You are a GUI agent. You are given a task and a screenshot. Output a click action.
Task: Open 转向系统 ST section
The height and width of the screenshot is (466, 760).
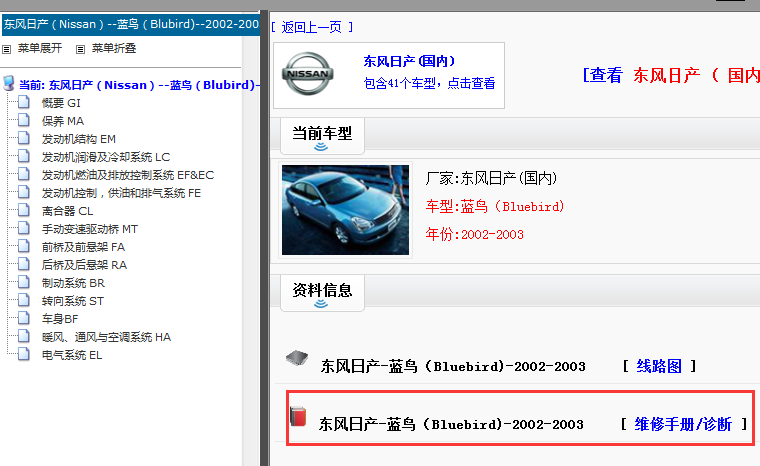click(73, 301)
